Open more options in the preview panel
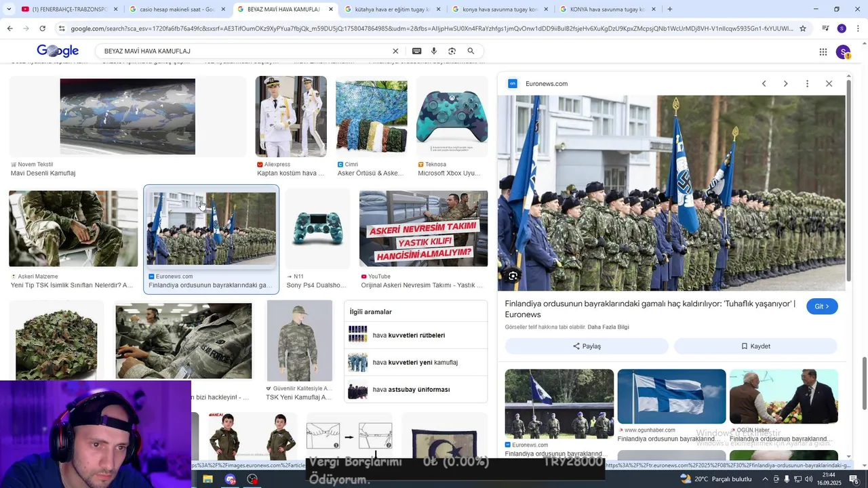The height and width of the screenshot is (488, 868). (x=807, y=83)
